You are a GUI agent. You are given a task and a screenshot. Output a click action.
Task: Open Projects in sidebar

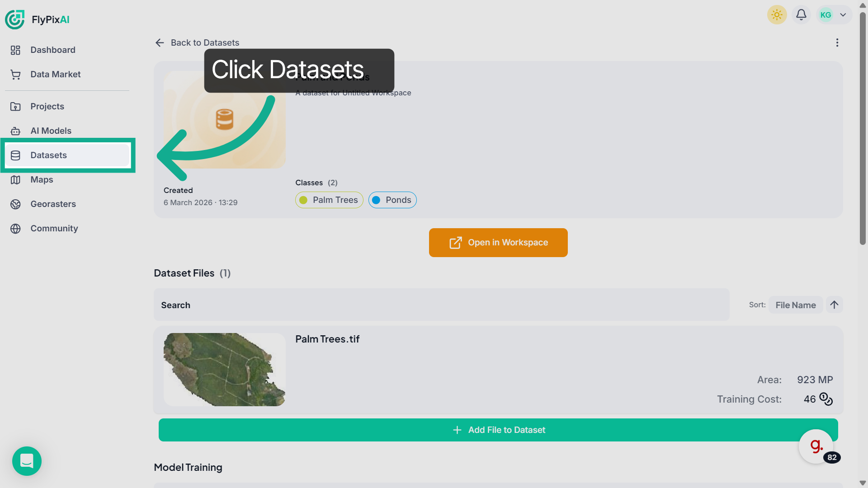coord(67,106)
